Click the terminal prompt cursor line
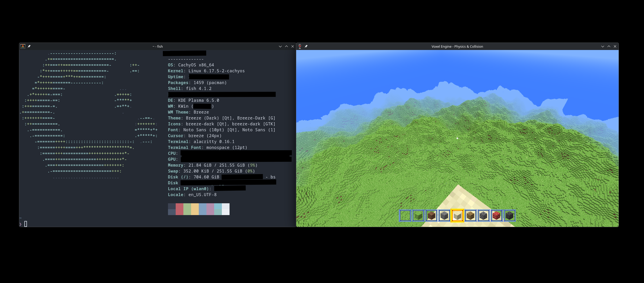644x283 pixels. click(26, 224)
